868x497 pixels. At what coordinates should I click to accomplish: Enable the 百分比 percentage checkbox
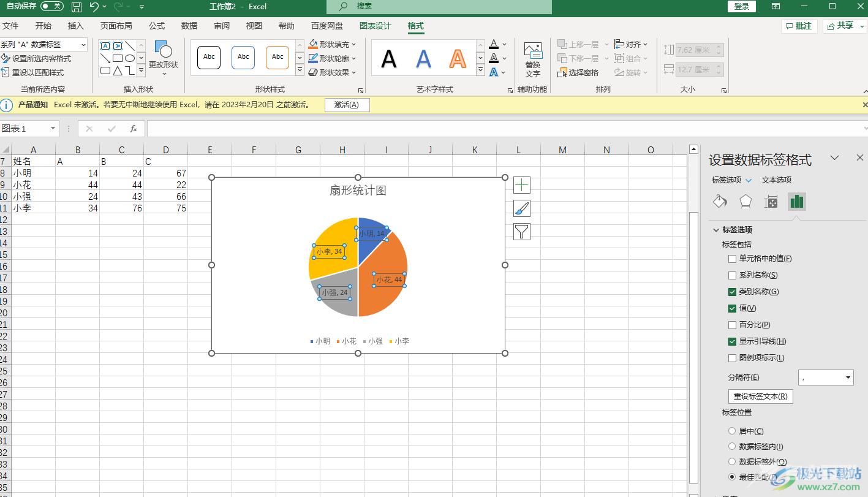click(732, 325)
